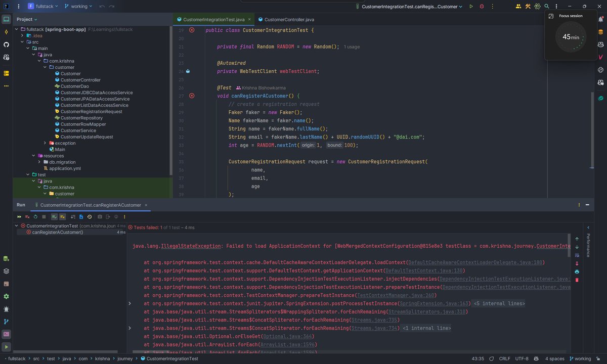Click the undo arrow in title bar
The width and height of the screenshot is (607, 364).
102,6
